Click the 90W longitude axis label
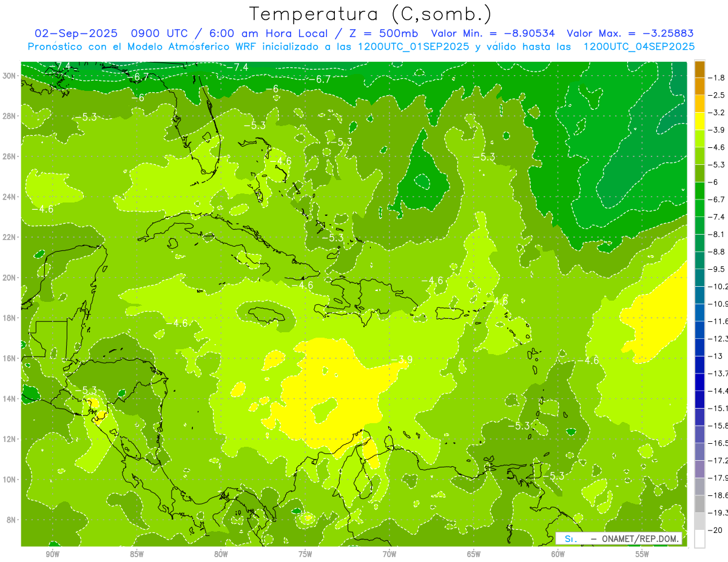The width and height of the screenshot is (728, 562). 52,554
